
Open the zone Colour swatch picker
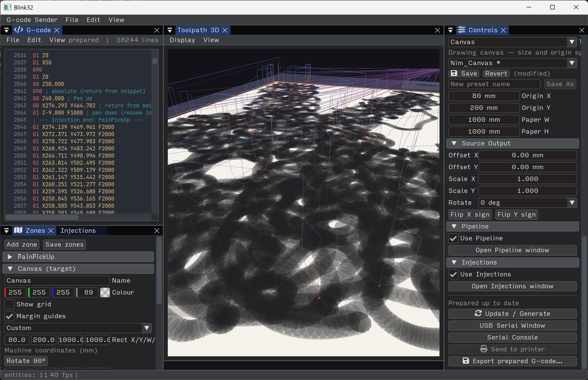(105, 292)
